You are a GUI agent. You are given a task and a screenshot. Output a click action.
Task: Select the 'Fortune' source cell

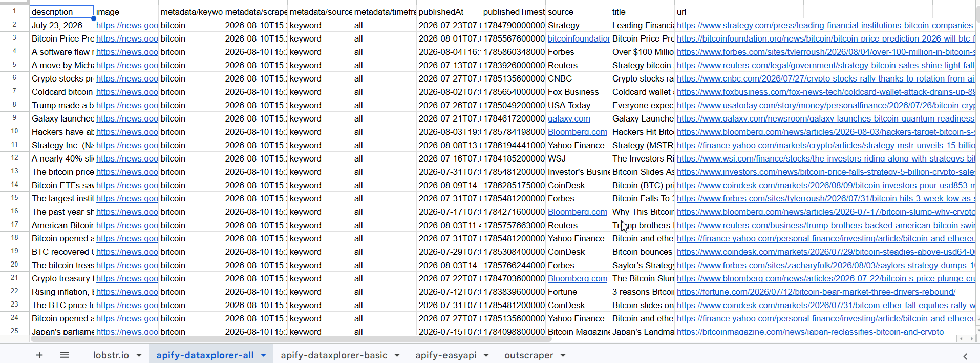coord(578,292)
